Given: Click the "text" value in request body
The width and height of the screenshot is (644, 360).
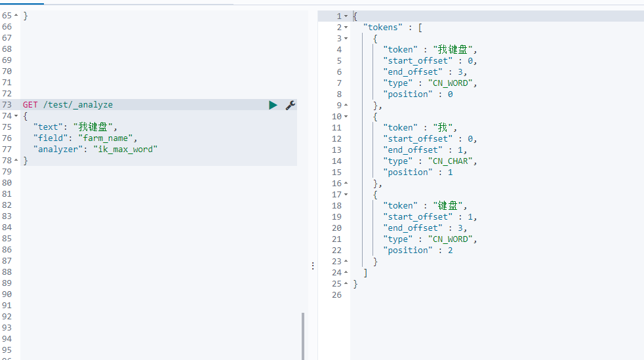Looking at the screenshot, I should click(93, 127).
